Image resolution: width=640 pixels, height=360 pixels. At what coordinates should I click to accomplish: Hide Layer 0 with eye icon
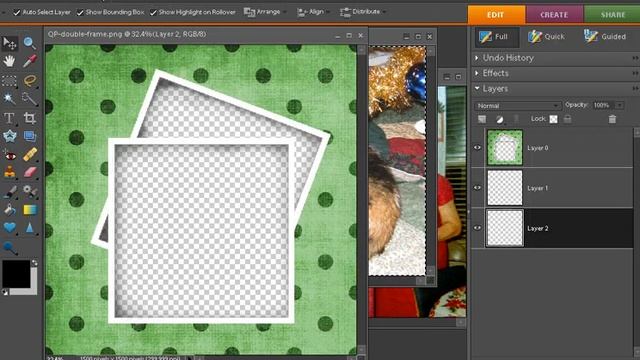coord(477,148)
